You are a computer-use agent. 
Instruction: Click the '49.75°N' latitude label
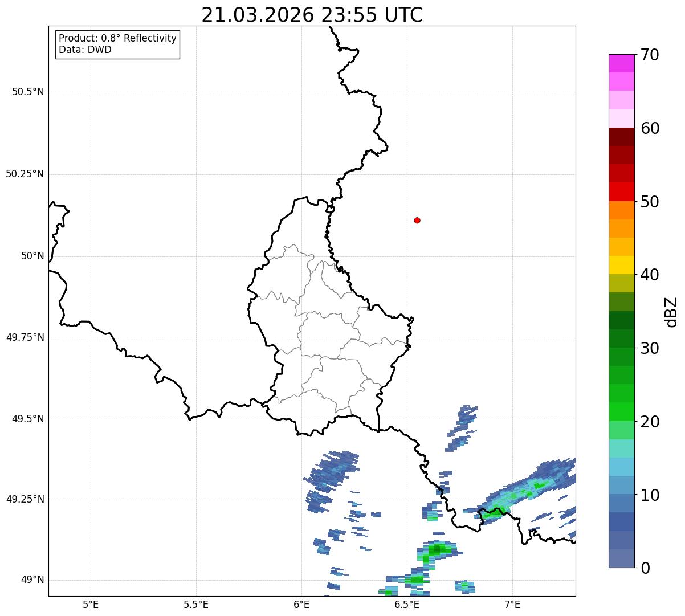pos(25,337)
